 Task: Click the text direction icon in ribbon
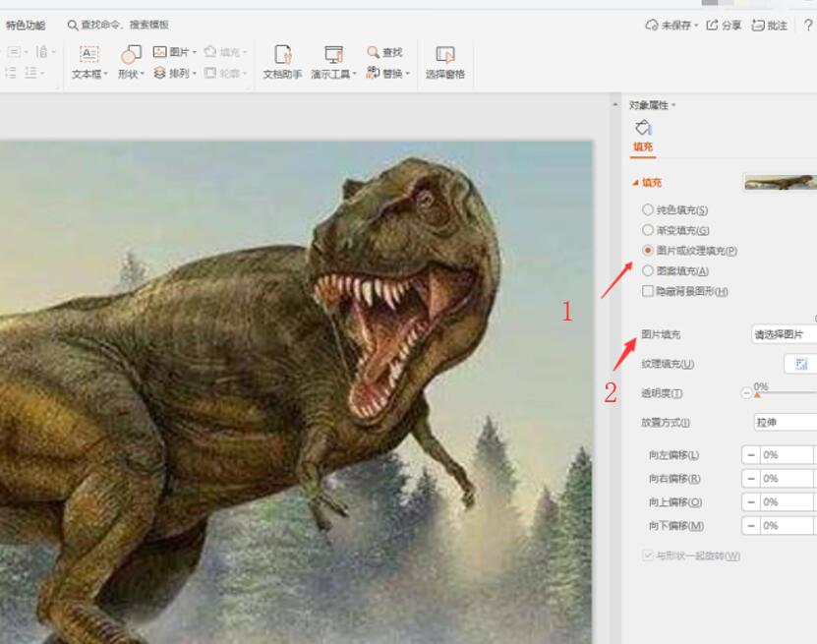pyautogui.click(x=41, y=51)
